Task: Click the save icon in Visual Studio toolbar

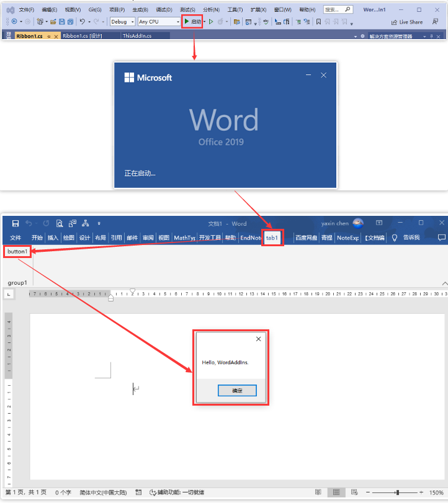Action: pyautogui.click(x=62, y=22)
